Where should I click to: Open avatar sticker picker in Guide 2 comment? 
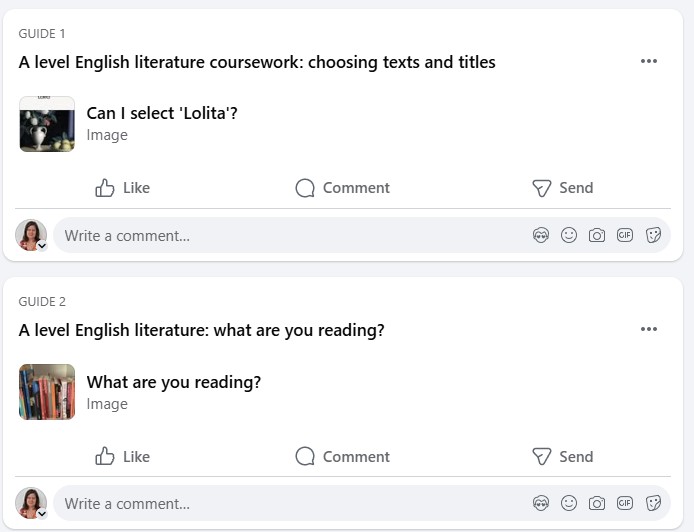point(541,503)
